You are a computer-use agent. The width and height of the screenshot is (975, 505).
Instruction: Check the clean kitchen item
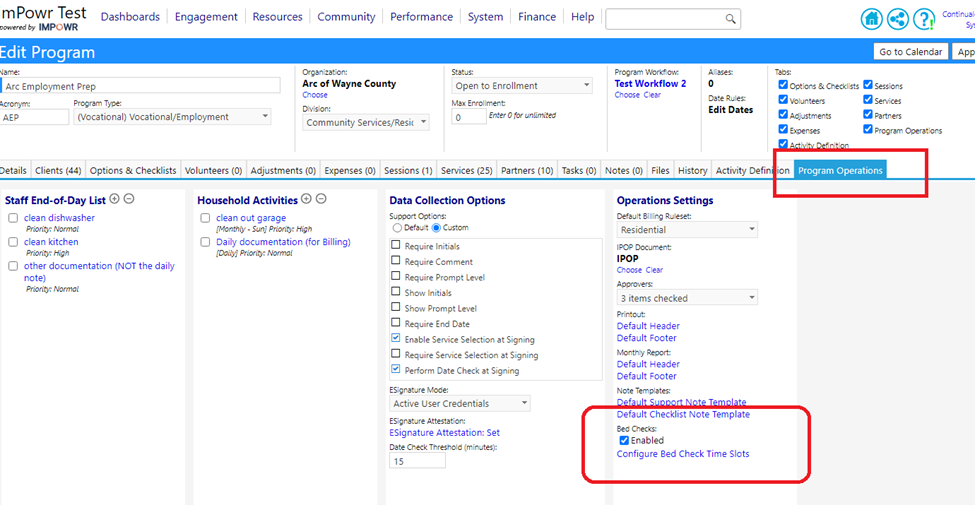(x=13, y=243)
